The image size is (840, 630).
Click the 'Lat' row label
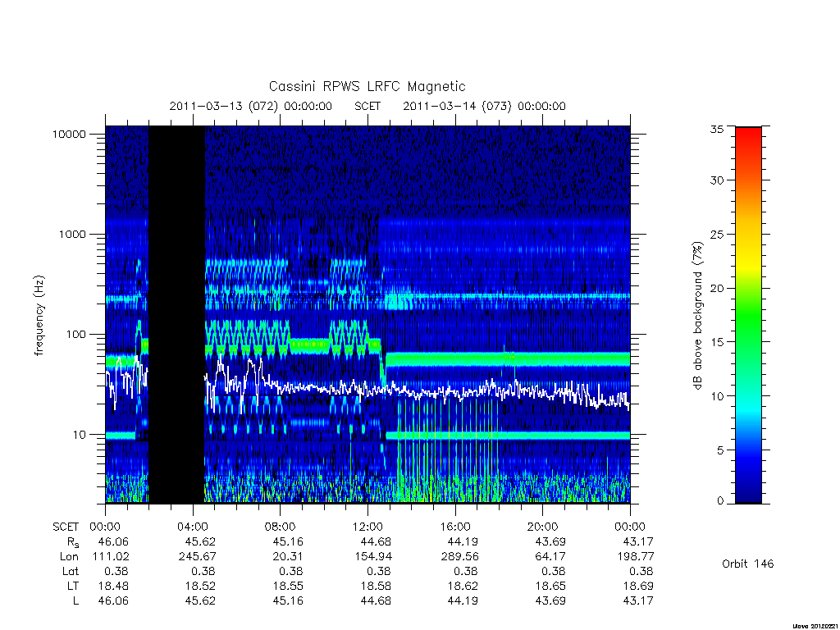coord(71,572)
